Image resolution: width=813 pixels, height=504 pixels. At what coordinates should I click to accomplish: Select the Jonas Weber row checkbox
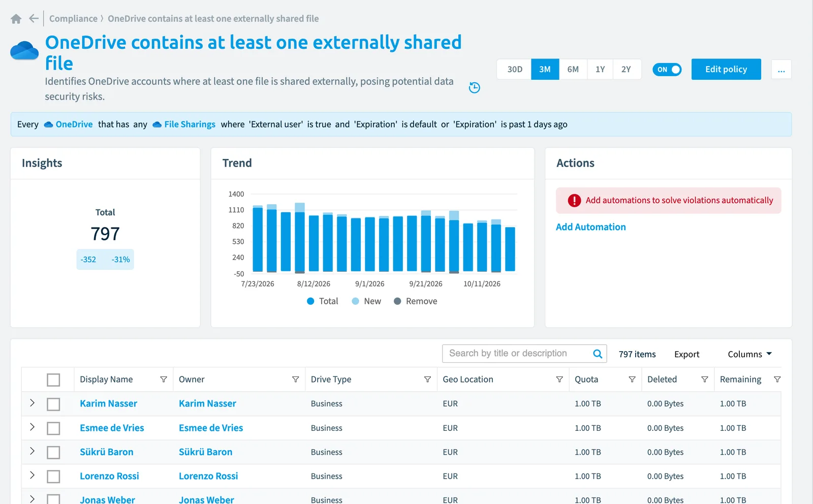tap(53, 499)
